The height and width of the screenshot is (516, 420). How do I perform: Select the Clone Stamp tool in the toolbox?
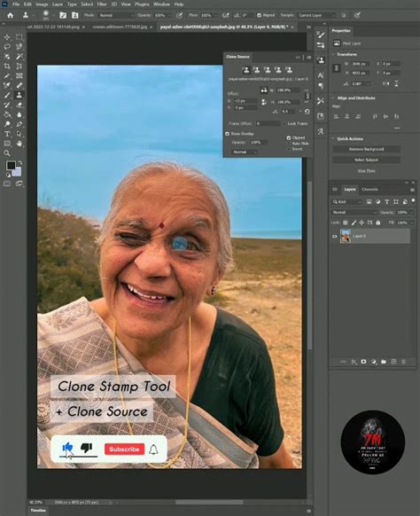pos(19,95)
